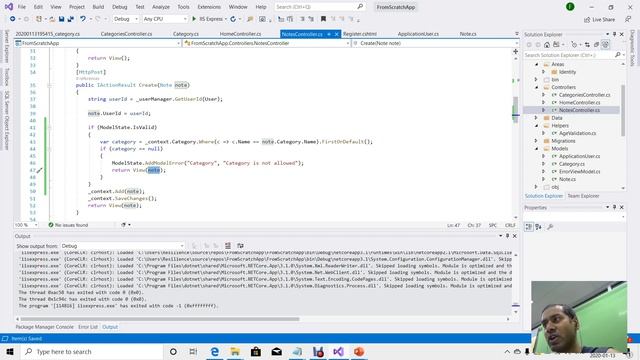Image resolution: width=640 pixels, height=360 pixels.
Task: Click the Type here to search taskbar box
Action: click(x=92, y=351)
